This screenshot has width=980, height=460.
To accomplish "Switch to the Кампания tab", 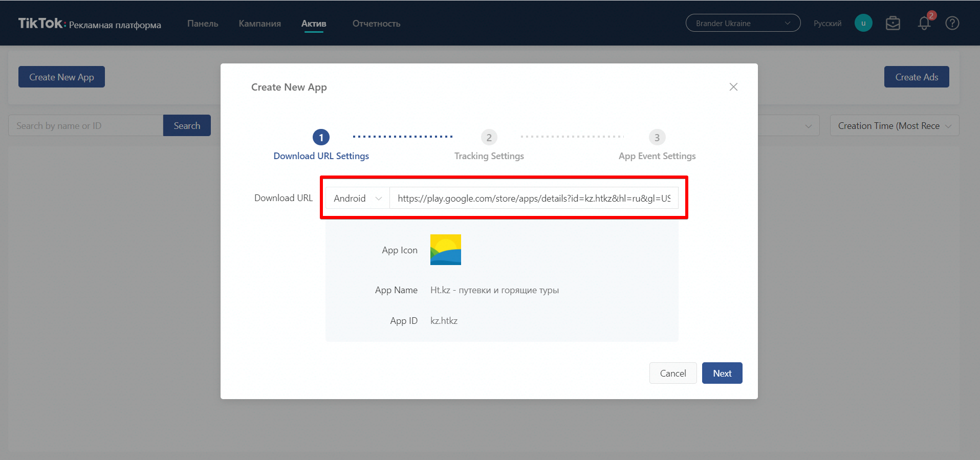I will [x=259, y=24].
